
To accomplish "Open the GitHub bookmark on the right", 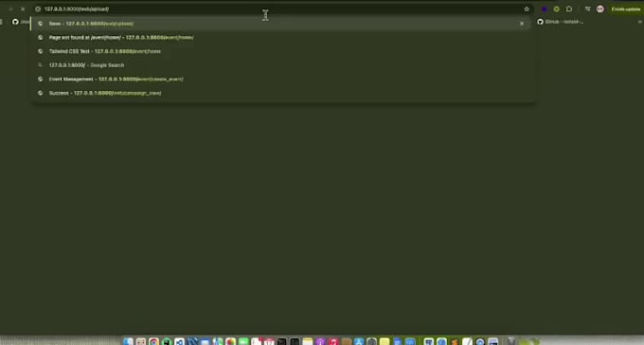I will tap(561, 22).
